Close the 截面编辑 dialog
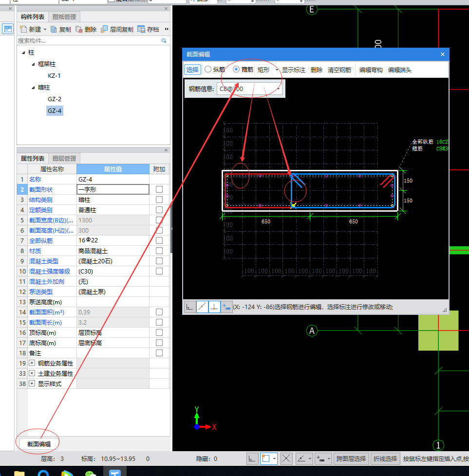This screenshot has height=476, width=469. 443,55
